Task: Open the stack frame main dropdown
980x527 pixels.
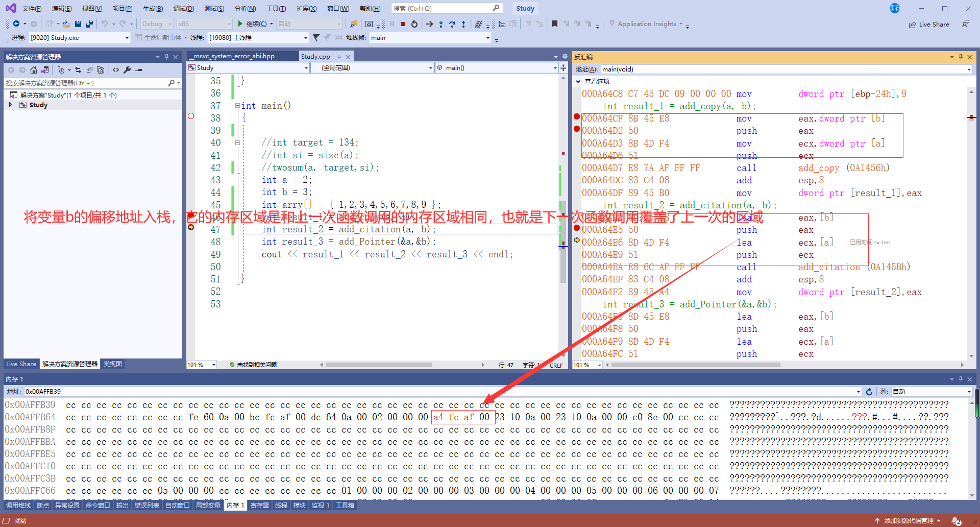Action: click(x=430, y=38)
